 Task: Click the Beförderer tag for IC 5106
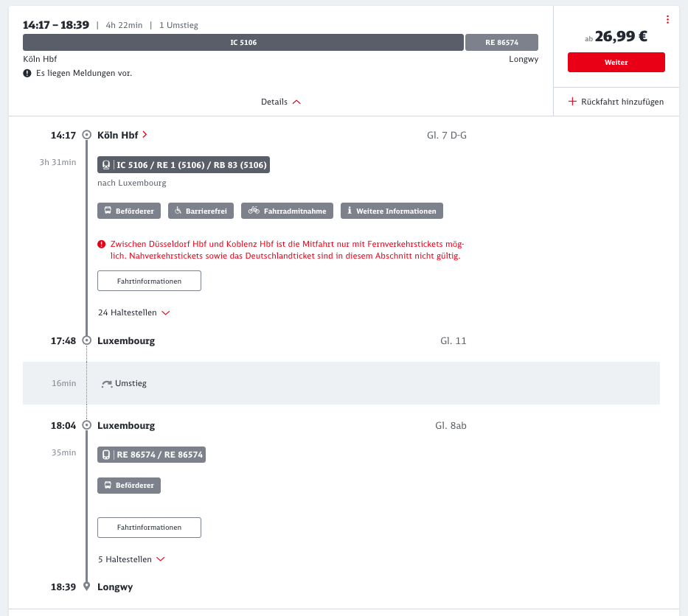(x=129, y=211)
